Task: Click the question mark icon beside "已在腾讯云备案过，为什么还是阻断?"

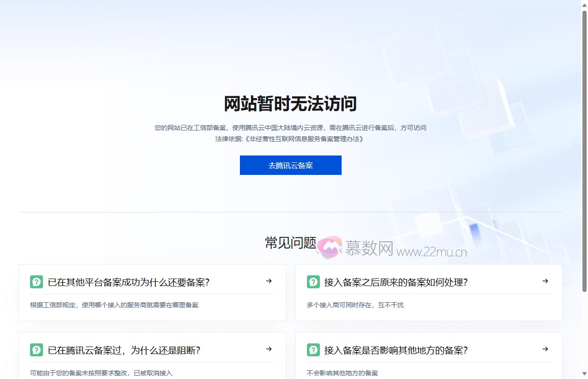Action: pos(37,350)
